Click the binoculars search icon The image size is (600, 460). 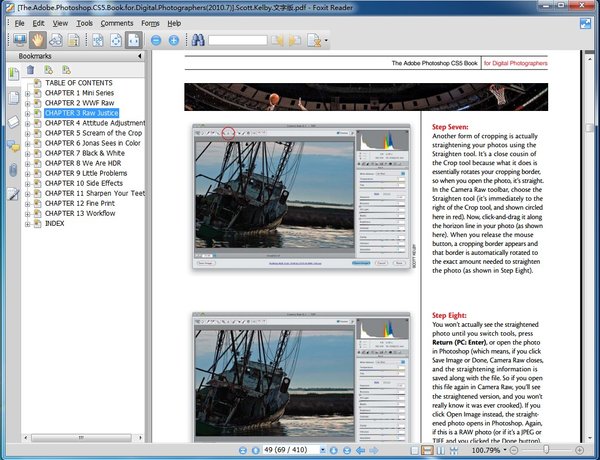197,41
